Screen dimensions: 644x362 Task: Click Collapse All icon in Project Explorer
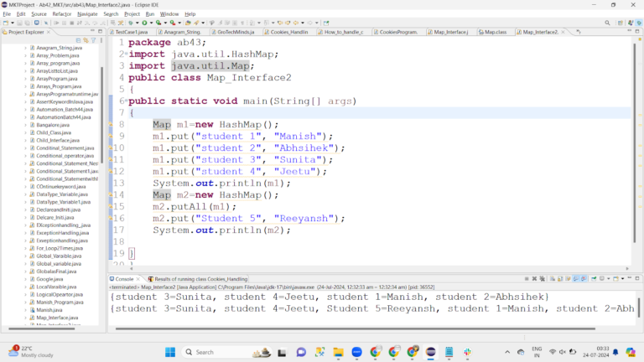point(77,40)
